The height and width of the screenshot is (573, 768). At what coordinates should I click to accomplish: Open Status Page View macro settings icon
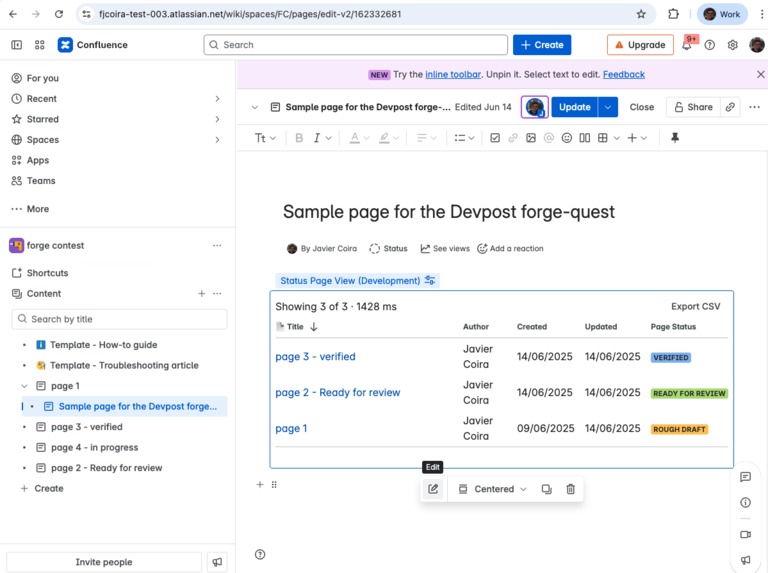coord(430,281)
